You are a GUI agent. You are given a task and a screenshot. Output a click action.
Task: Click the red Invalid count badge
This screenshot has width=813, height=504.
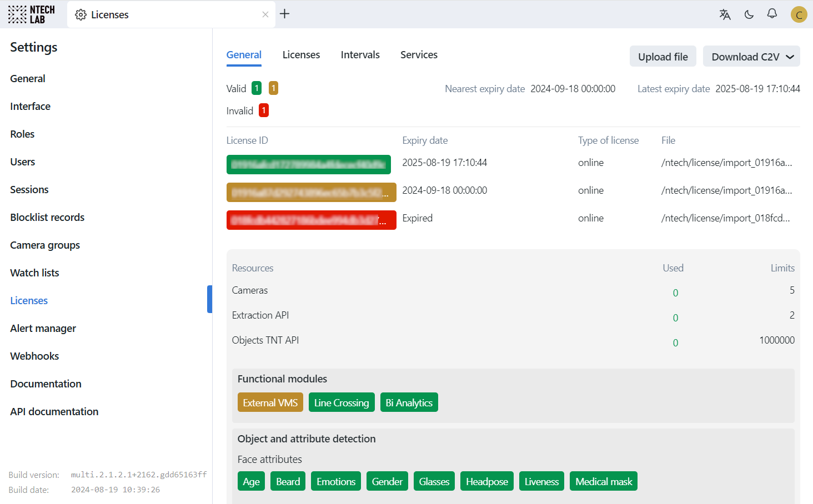coord(264,110)
